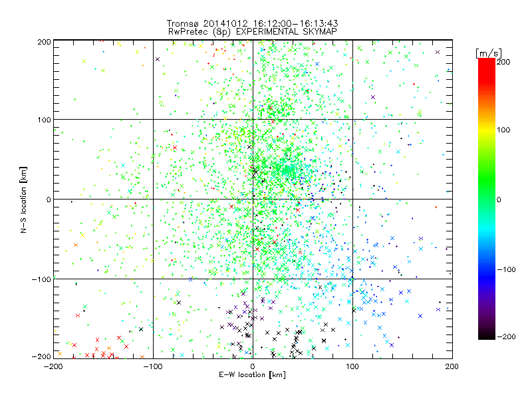
Task: Click the colorbar tick label '-100'
Action: (x=506, y=270)
